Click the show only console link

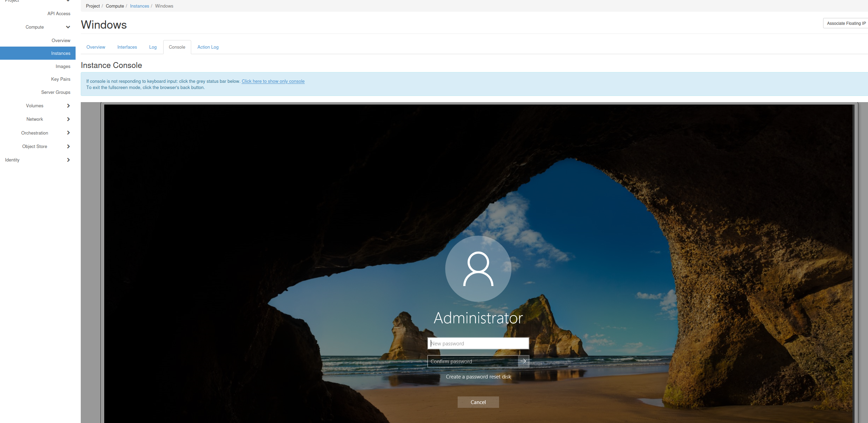273,81
